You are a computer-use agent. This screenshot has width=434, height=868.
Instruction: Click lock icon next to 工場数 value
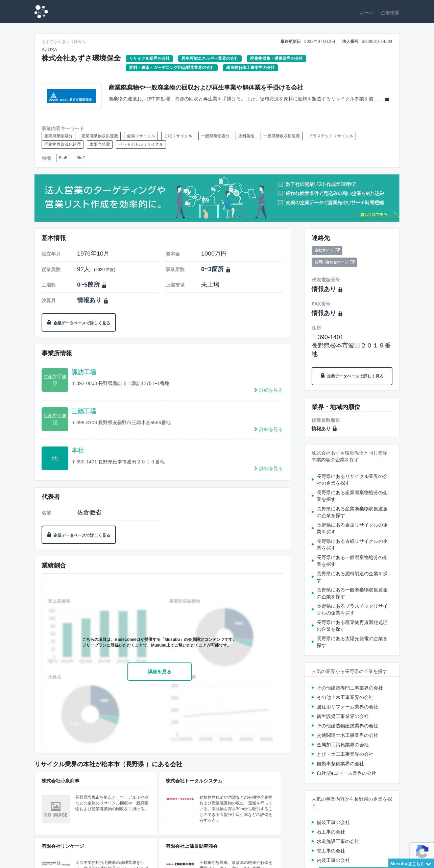pos(104,285)
